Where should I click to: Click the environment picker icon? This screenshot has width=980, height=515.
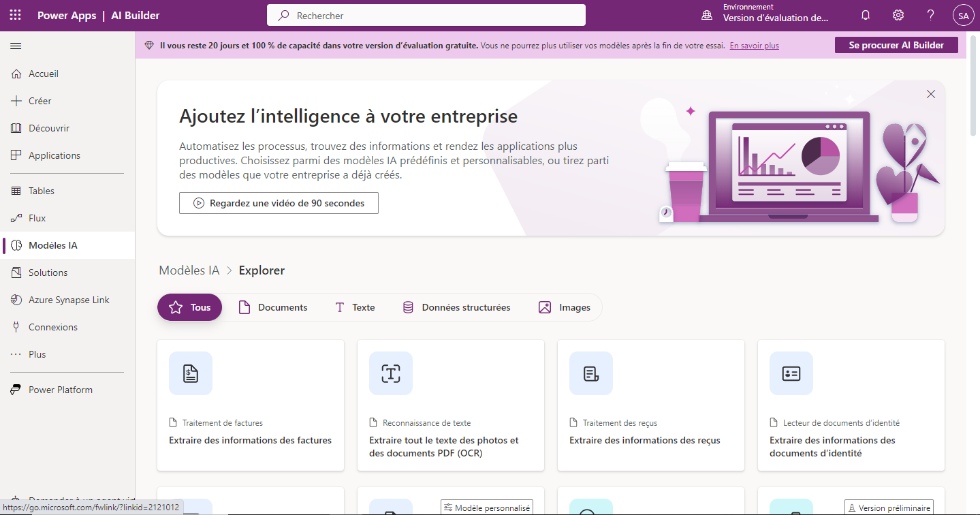(708, 15)
